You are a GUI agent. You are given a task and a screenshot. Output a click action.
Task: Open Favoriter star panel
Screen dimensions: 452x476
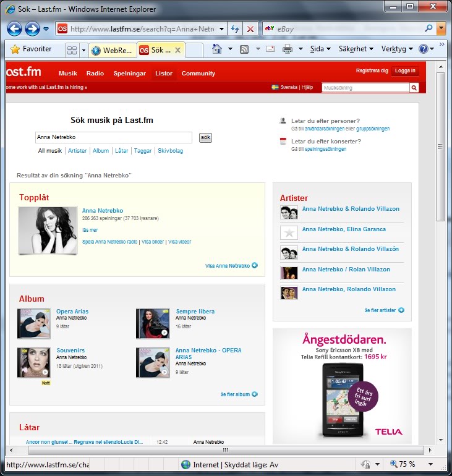pos(31,49)
